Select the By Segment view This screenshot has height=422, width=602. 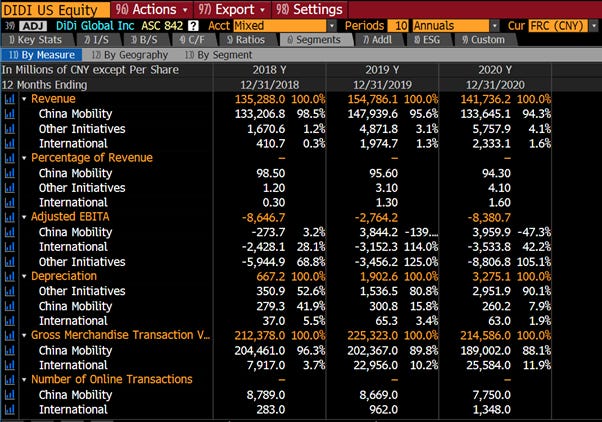(218, 55)
